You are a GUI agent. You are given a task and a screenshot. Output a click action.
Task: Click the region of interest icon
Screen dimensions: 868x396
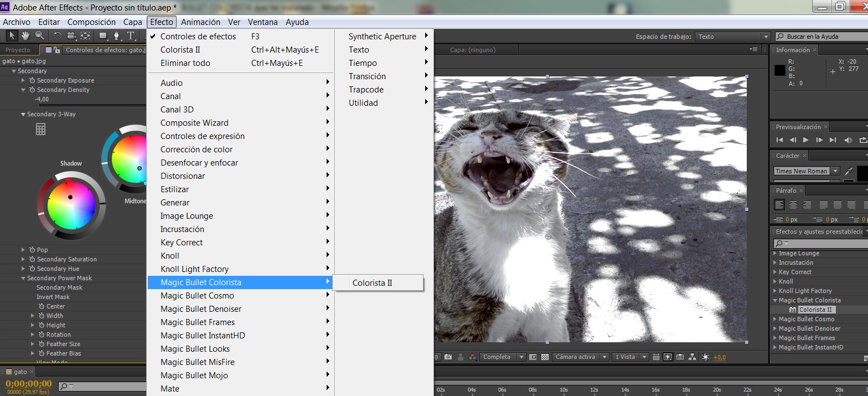click(533, 357)
